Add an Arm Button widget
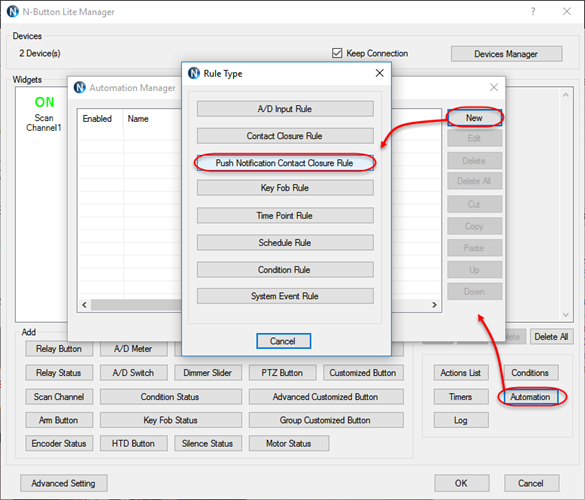Screen dimensions: 585x500 point(59,420)
